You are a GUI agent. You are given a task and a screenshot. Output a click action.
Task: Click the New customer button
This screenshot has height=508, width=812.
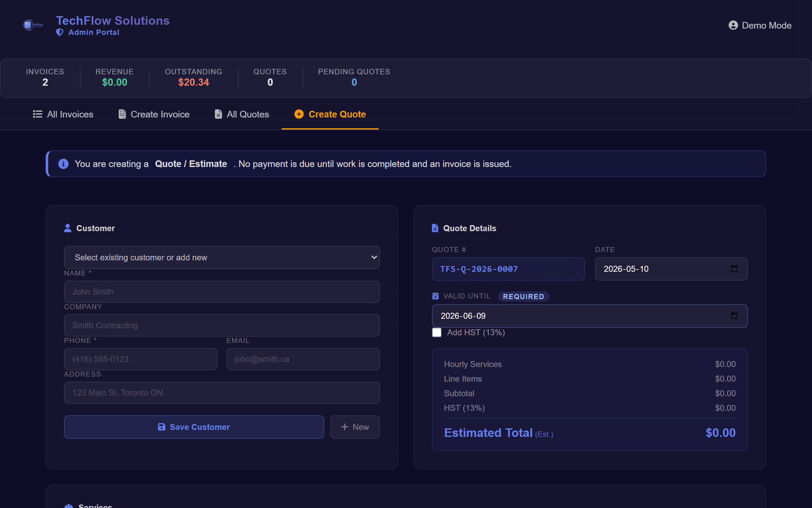tap(355, 427)
